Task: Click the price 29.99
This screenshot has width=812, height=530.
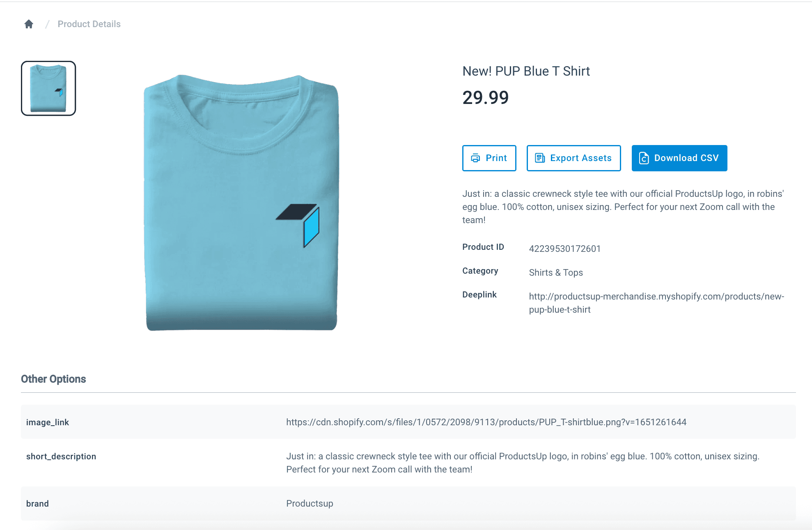Action: click(x=485, y=98)
